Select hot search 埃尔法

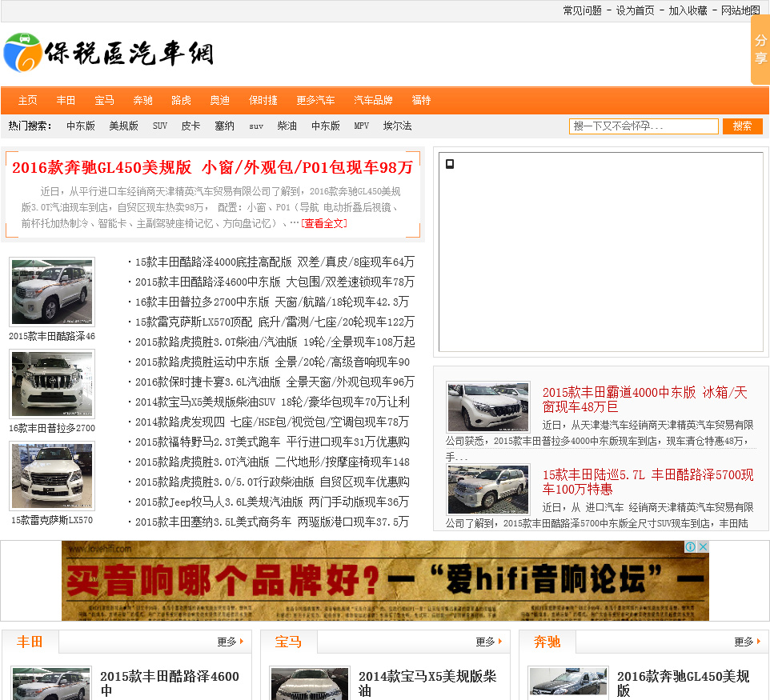coord(397,126)
